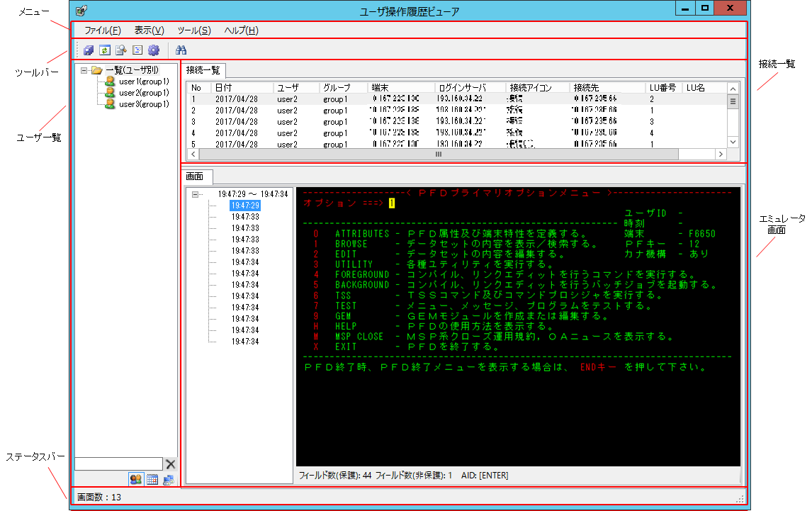Sort by the LU番号 column header
812x511 pixels.
click(664, 88)
